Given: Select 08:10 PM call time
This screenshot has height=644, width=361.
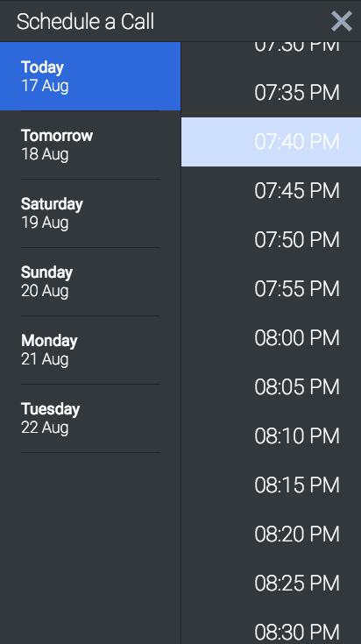Looking at the screenshot, I should click(271, 436).
